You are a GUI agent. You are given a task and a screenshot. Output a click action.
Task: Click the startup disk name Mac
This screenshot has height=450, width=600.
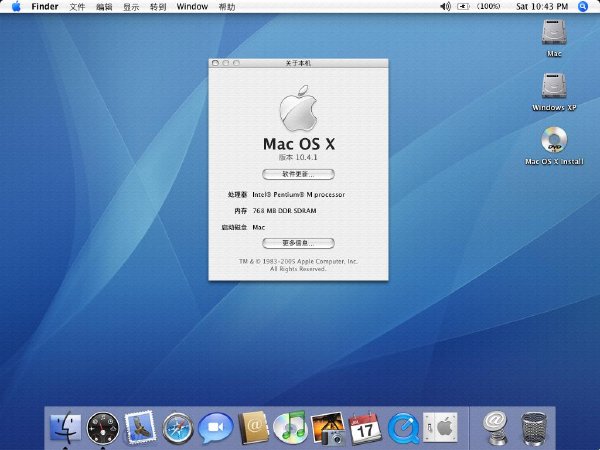point(259,227)
